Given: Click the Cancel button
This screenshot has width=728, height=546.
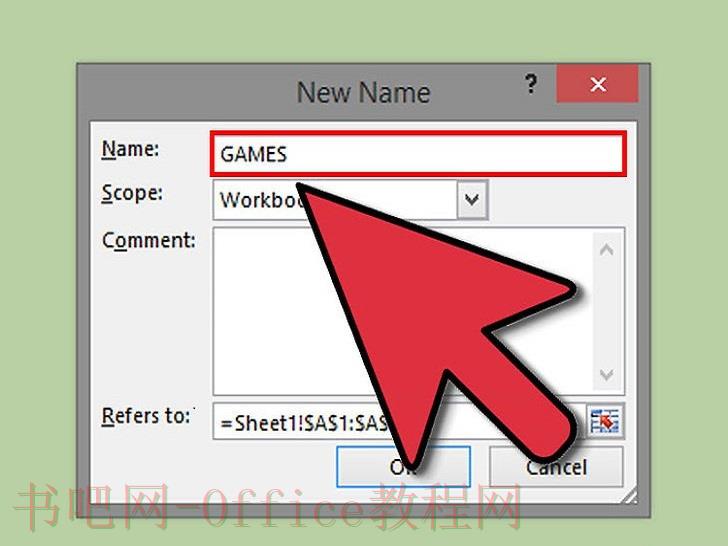Looking at the screenshot, I should [556, 467].
